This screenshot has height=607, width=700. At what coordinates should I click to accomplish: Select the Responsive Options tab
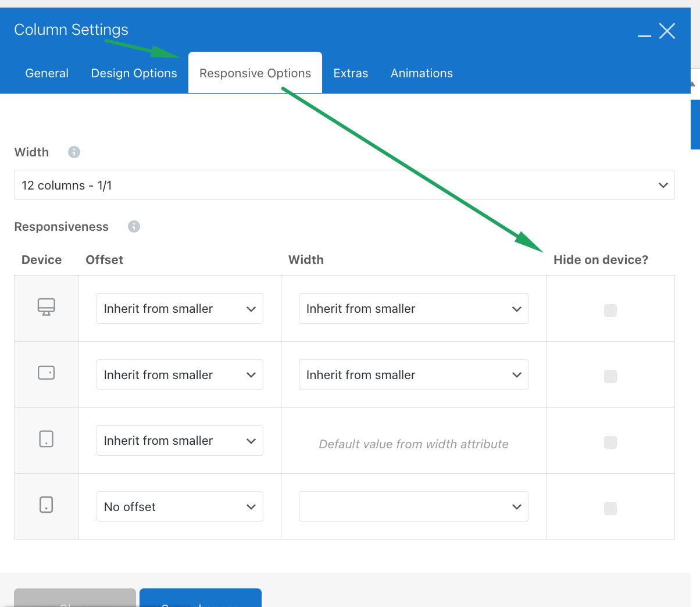(255, 73)
